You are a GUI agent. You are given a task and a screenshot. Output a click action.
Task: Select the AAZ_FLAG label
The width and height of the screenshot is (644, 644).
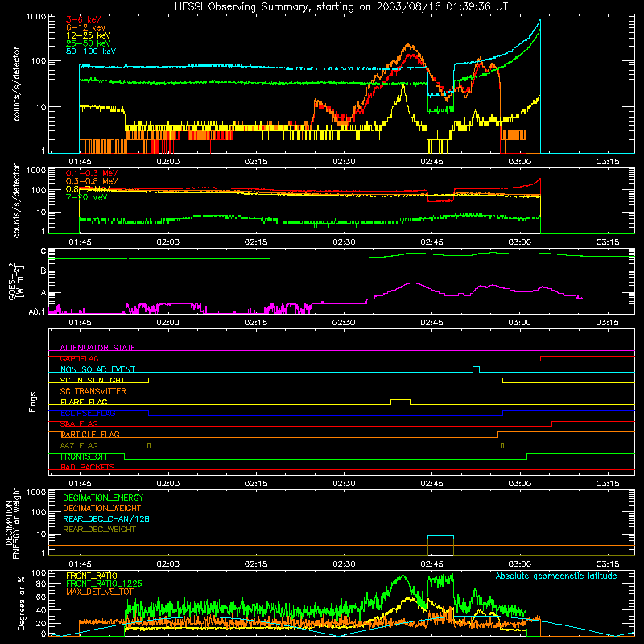[x=79, y=446]
